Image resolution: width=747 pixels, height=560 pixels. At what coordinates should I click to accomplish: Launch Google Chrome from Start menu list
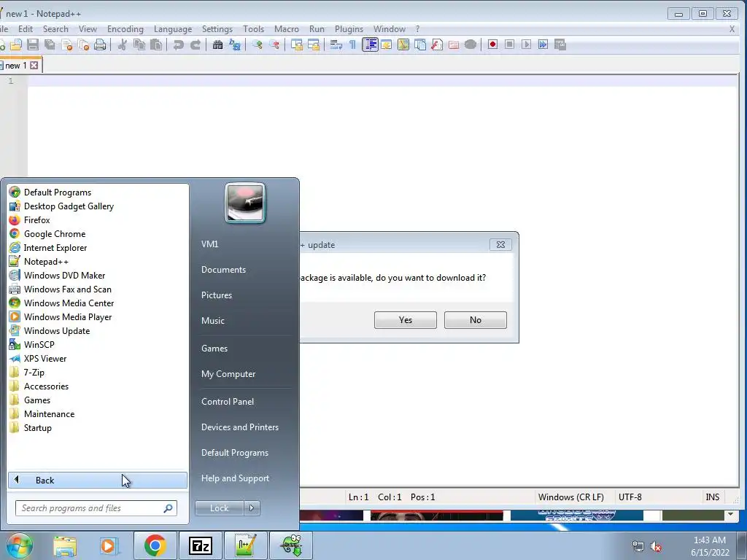coord(55,234)
